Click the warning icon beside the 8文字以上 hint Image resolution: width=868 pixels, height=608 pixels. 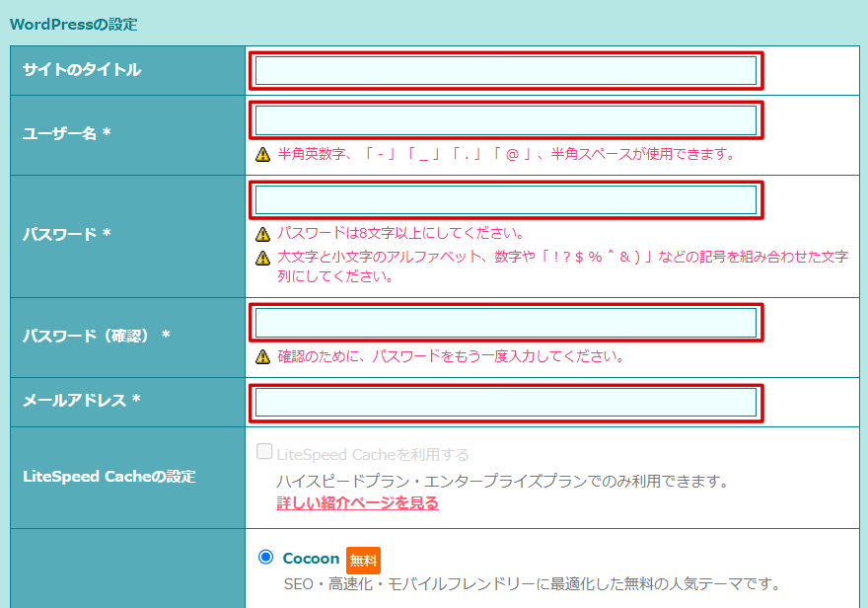click(262, 234)
